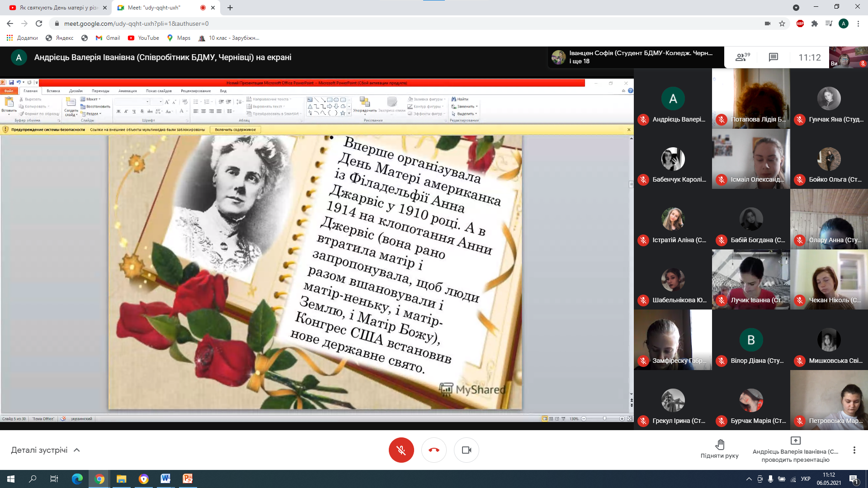Open YouTube bookmark
Viewport: 868px width, 488px height.
coord(143,38)
